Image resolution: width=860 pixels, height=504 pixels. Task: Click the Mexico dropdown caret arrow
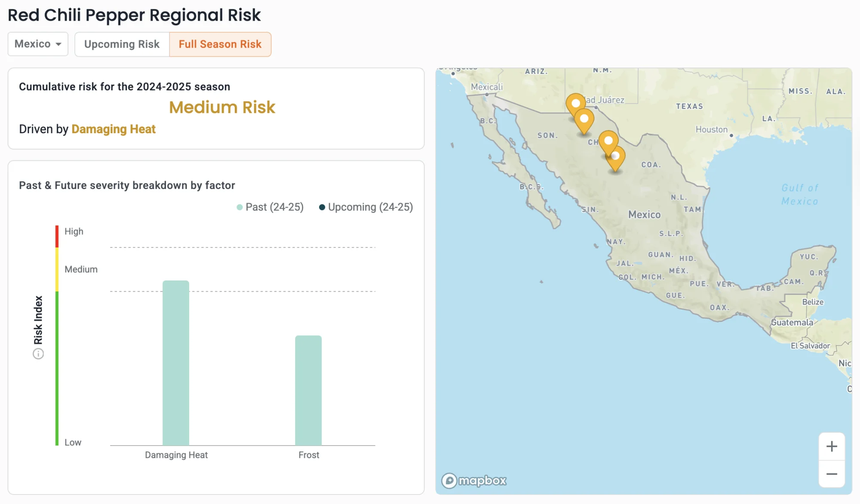(58, 44)
